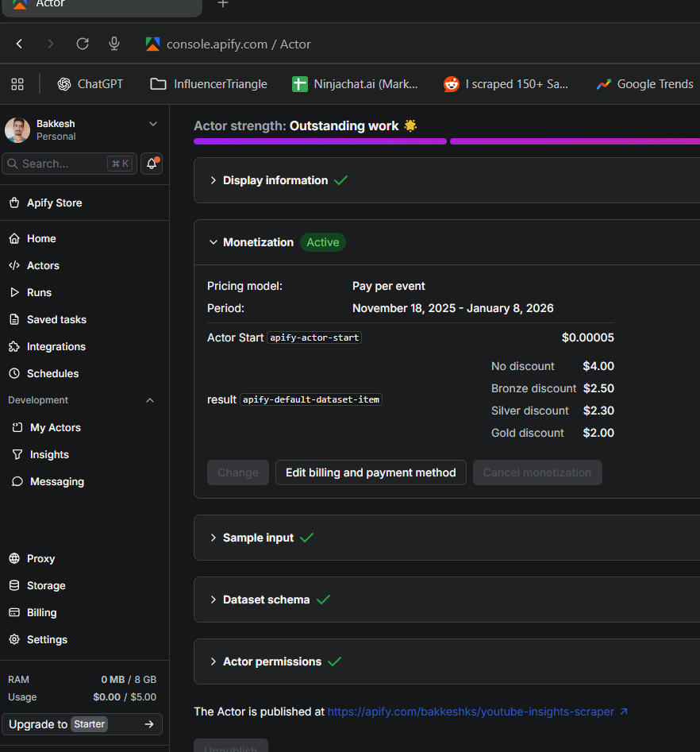Click the browser forward arrow

(50, 44)
